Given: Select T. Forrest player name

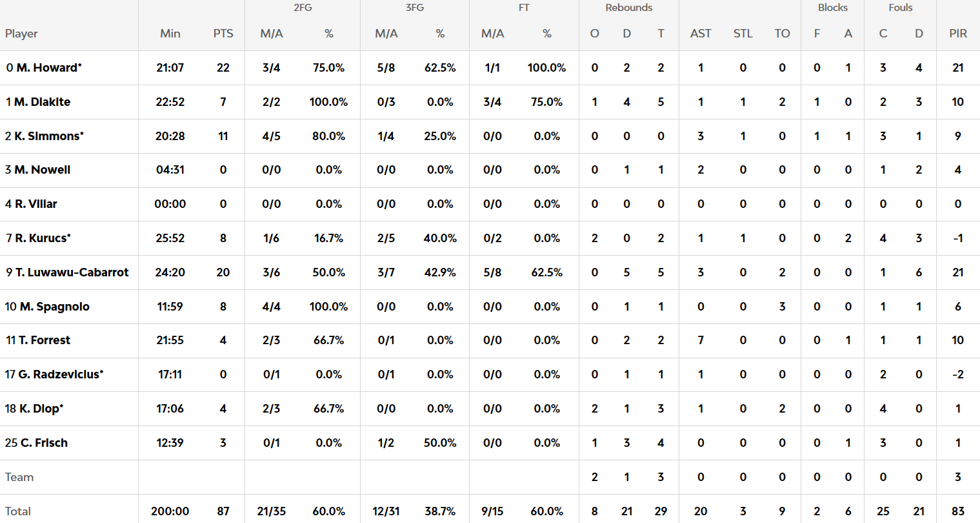Looking at the screenshot, I should coord(44,340).
